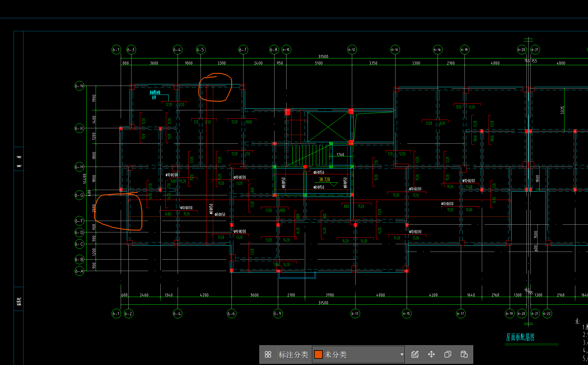Select axis bubble 6-17
588x365 pixels.
pos(460,314)
